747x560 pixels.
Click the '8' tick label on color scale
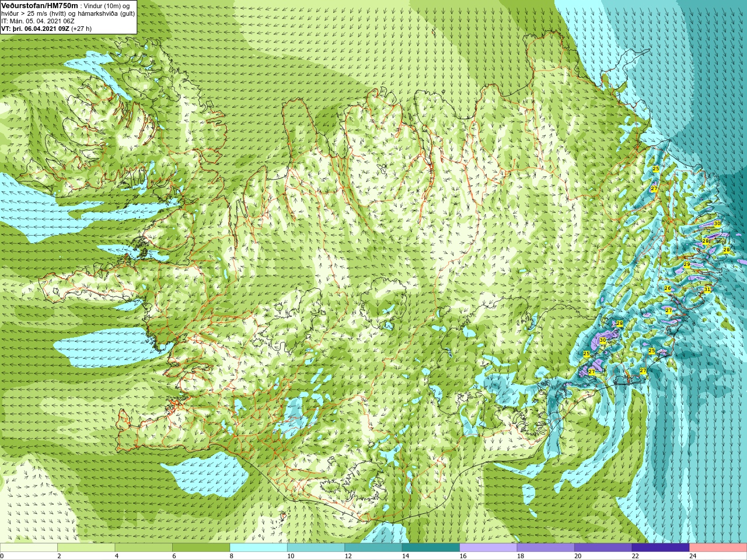coord(232,556)
